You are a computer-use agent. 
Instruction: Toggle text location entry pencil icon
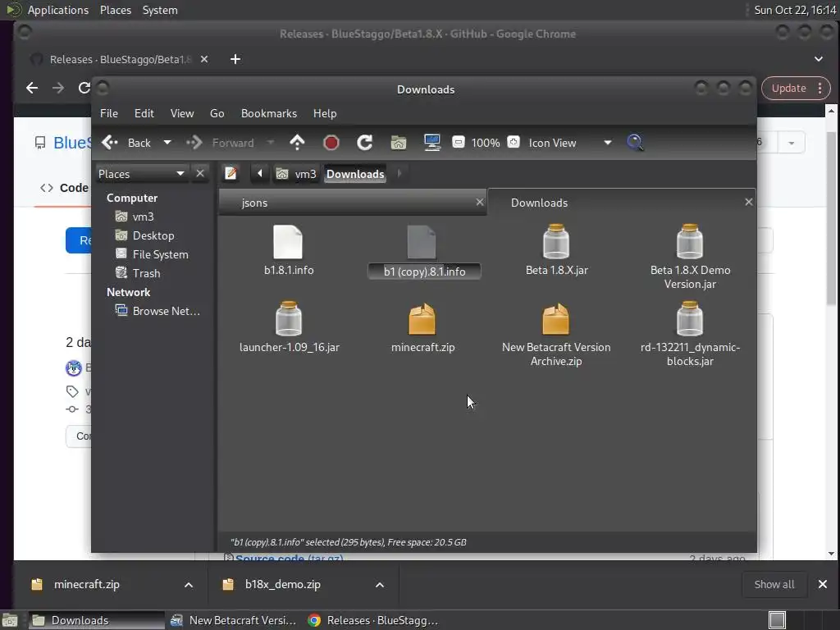[x=231, y=174]
